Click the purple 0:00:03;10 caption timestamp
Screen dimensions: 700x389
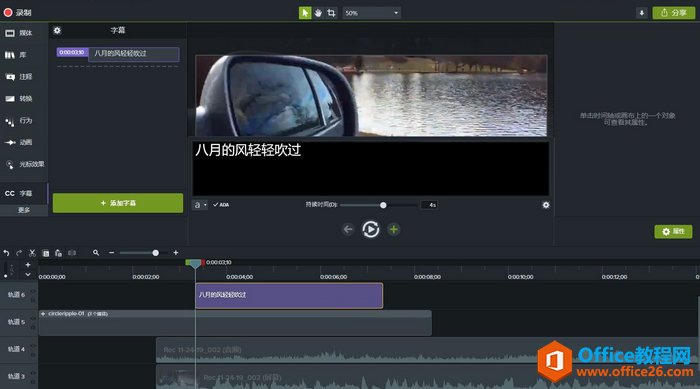pyautogui.click(x=72, y=52)
